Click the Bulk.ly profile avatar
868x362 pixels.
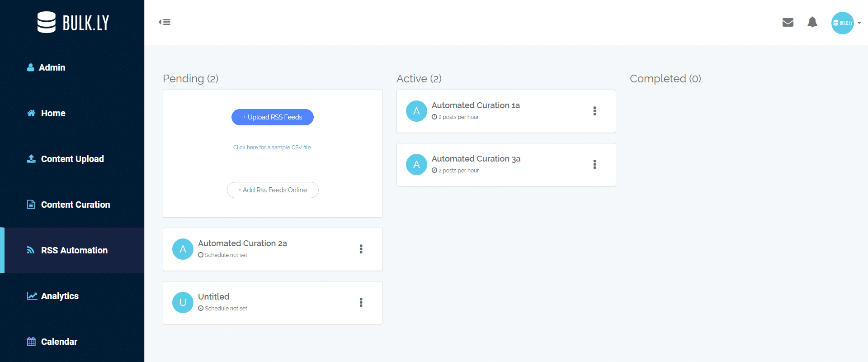pos(842,23)
